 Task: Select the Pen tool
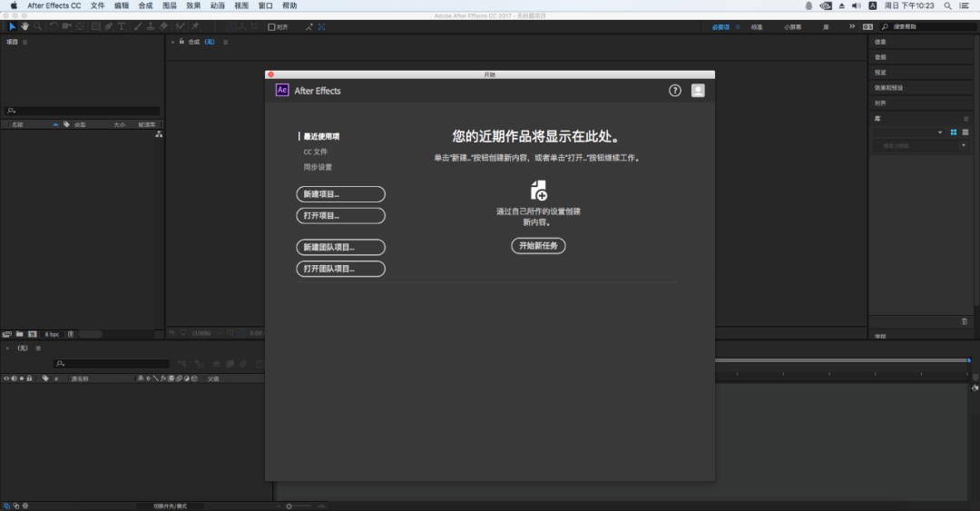click(109, 26)
